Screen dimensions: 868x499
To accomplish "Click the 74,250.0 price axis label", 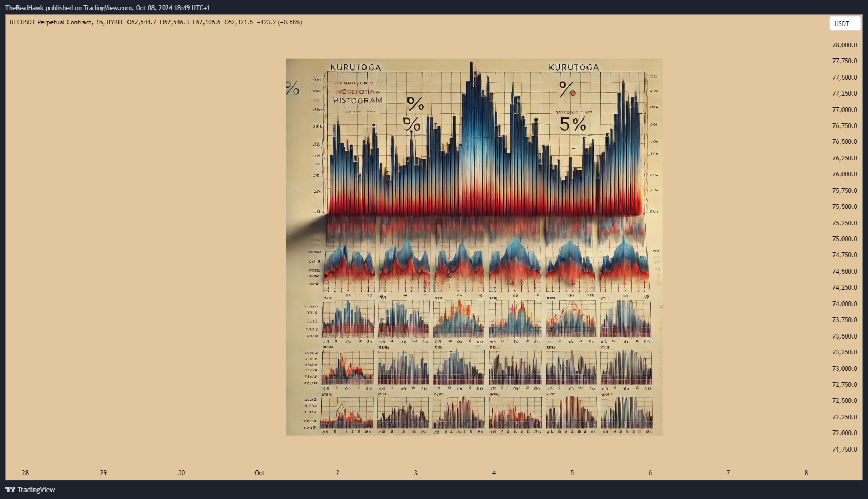I will (x=845, y=287).
